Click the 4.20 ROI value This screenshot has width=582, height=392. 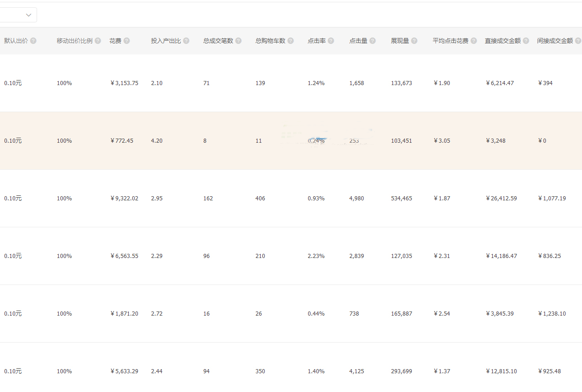point(157,141)
